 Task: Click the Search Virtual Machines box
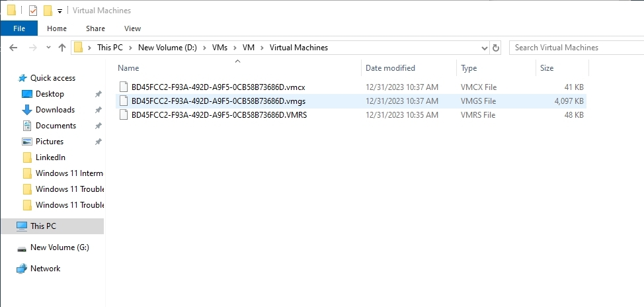[577, 48]
